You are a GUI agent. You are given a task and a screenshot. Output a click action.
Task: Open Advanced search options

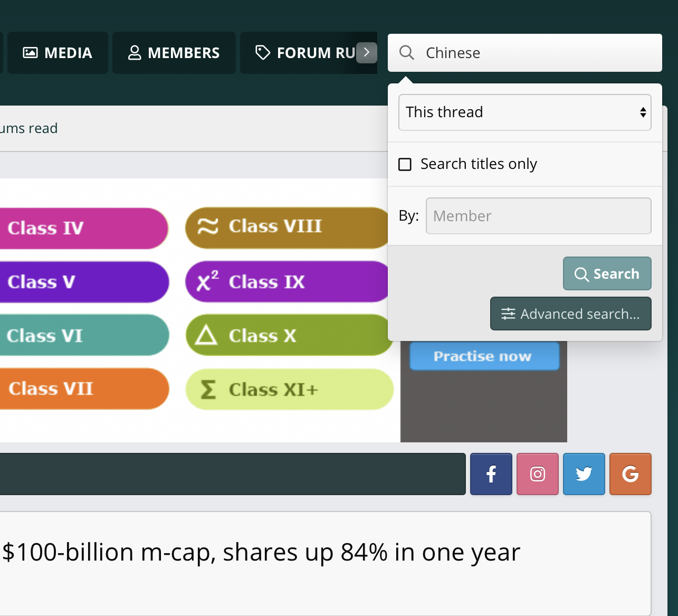(x=570, y=314)
